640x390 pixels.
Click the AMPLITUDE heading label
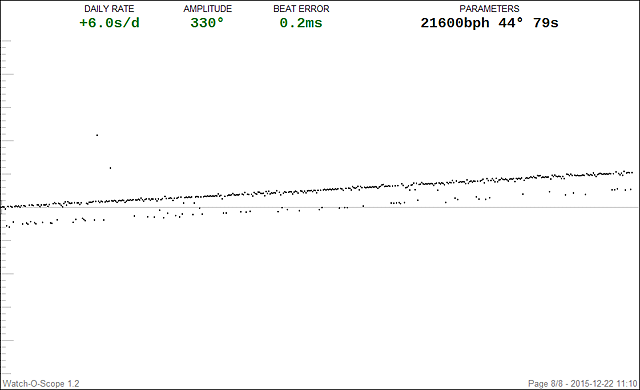[207, 9]
